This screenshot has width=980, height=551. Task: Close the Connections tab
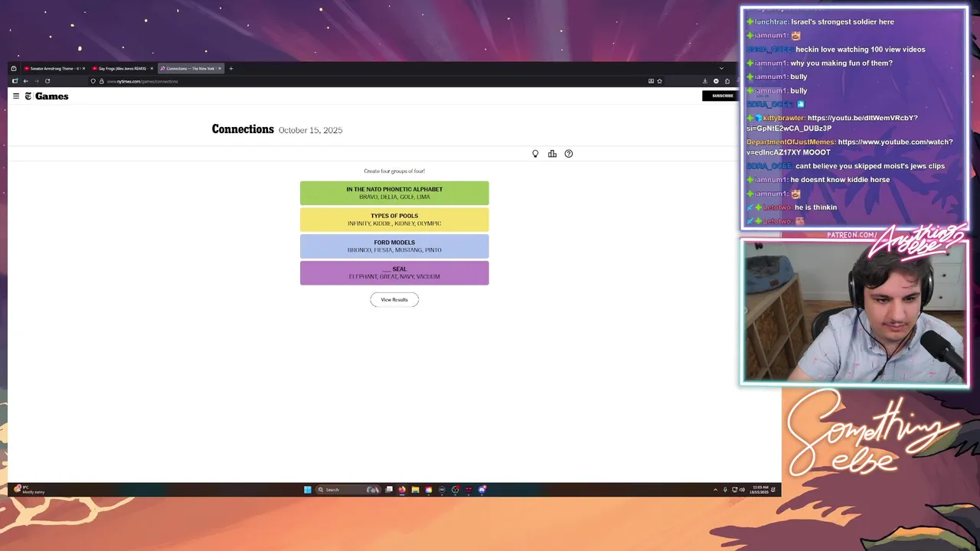coord(220,68)
